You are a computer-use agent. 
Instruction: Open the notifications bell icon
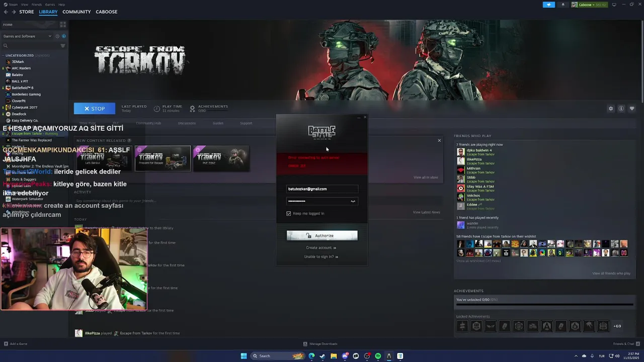pos(562,5)
